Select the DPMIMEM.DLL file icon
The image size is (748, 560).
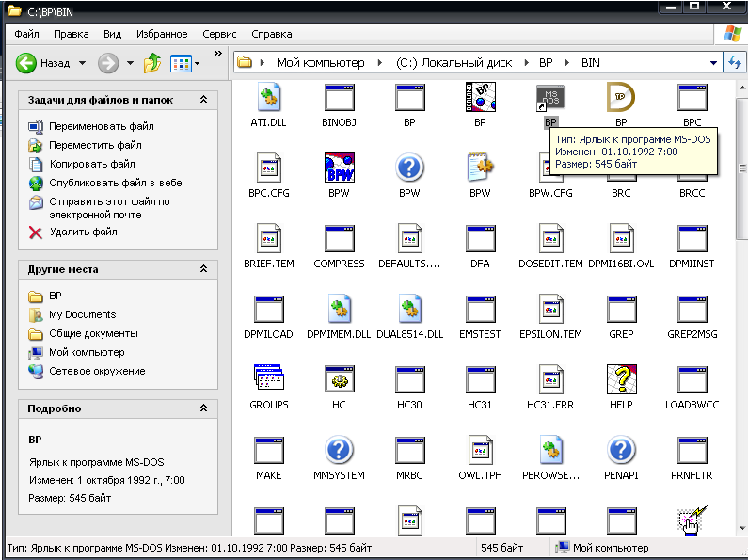[x=339, y=309]
